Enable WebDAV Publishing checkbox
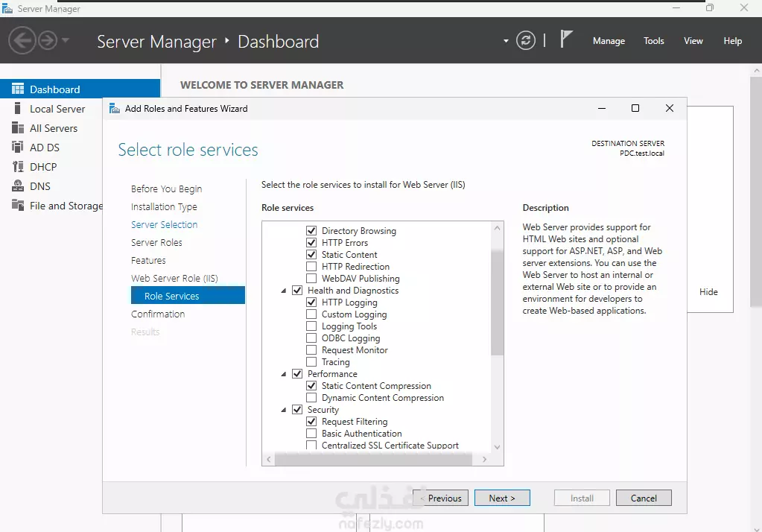 tap(311, 278)
